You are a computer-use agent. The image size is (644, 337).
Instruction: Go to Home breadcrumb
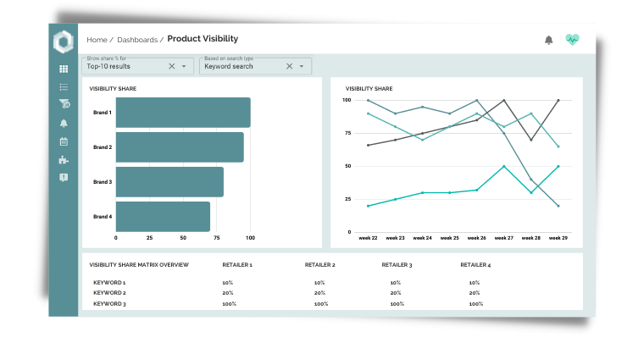coord(97,40)
